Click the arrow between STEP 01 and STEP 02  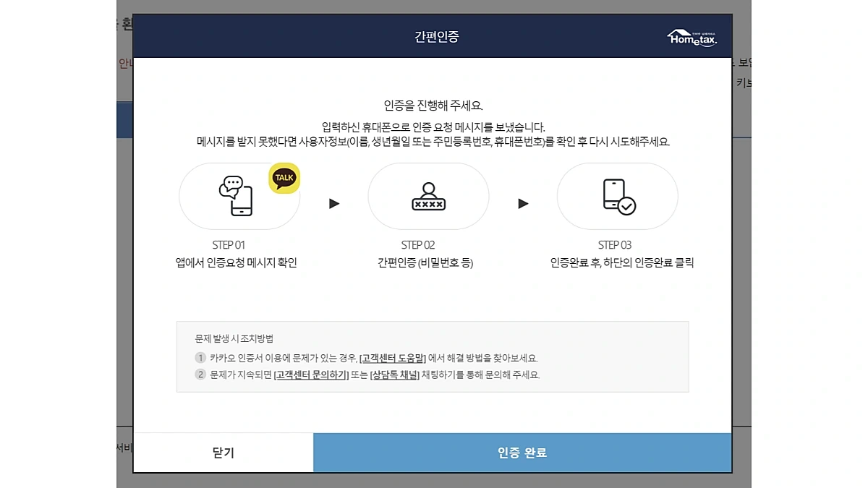pos(334,204)
